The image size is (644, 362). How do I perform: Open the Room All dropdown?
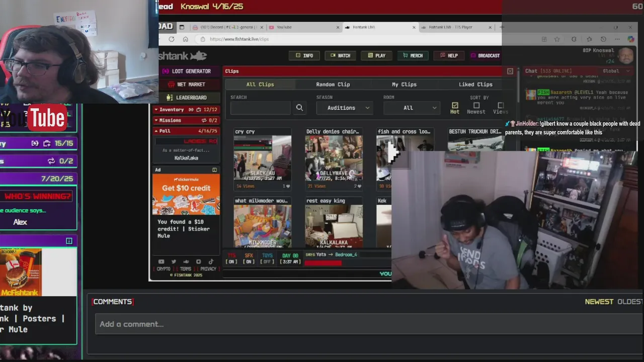coord(413,108)
